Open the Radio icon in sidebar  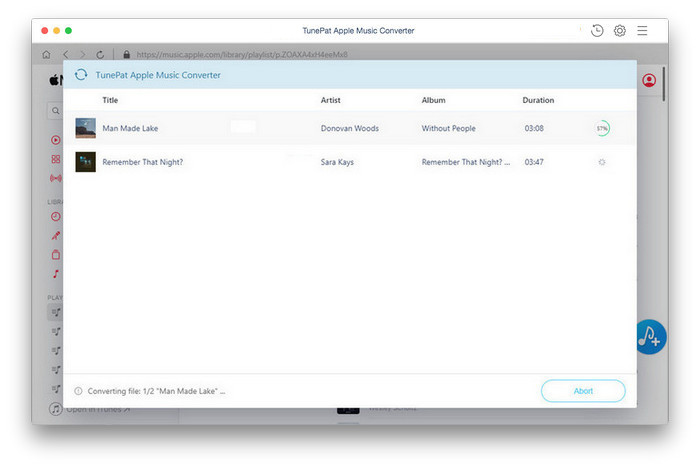click(56, 178)
